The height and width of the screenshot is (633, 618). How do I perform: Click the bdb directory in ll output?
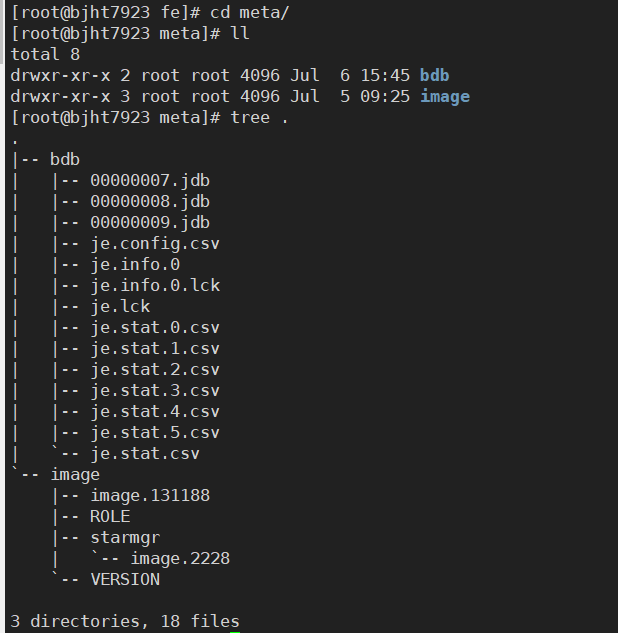click(x=434, y=75)
